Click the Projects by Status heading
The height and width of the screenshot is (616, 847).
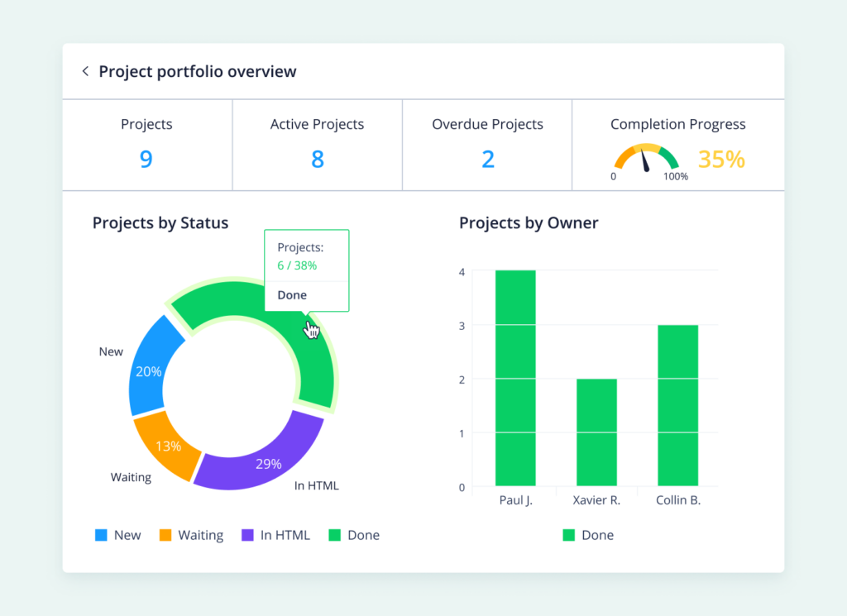tap(160, 223)
